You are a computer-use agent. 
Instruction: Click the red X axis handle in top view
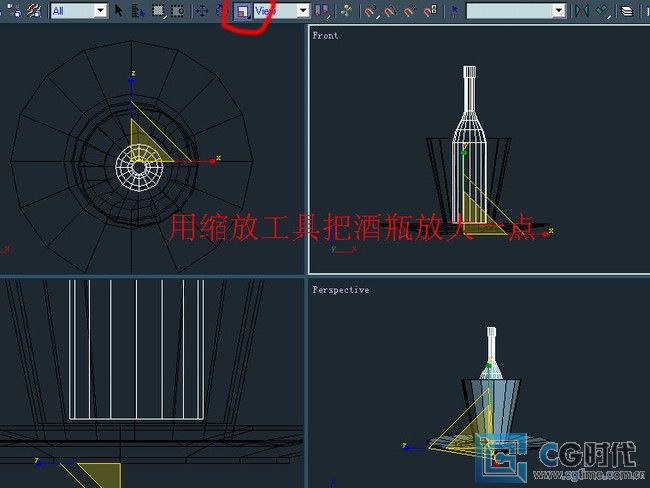[x=213, y=161]
